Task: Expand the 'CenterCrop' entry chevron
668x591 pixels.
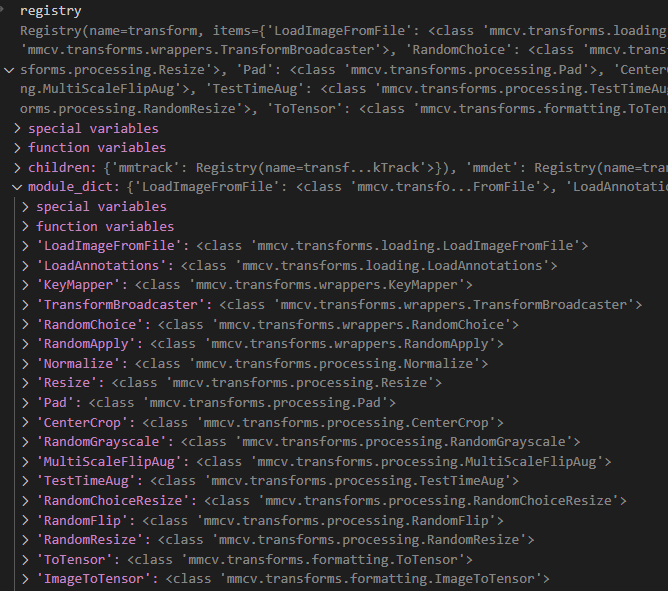Action: 26,423
